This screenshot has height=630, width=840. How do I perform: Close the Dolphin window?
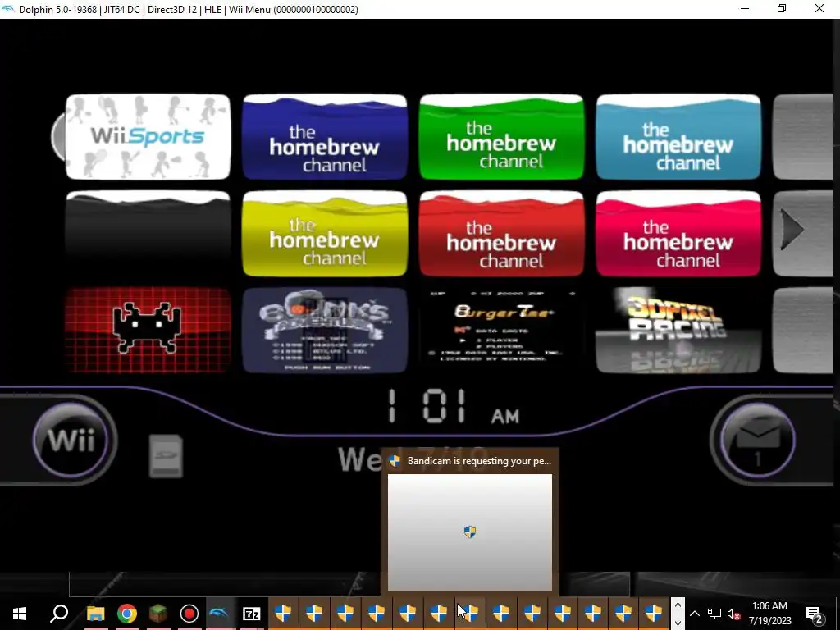pos(819,9)
